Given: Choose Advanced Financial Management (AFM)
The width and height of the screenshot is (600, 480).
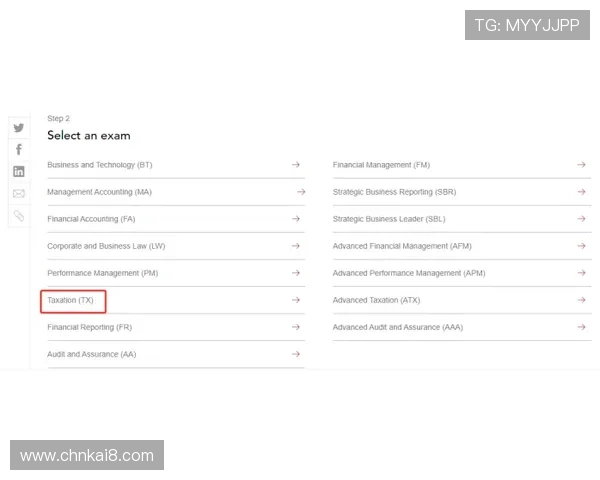Looking at the screenshot, I should click(x=402, y=246).
